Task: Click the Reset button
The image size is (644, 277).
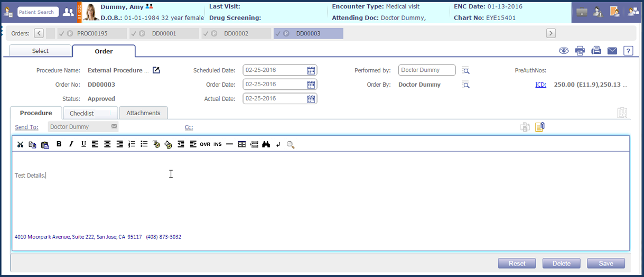Action: point(517,263)
